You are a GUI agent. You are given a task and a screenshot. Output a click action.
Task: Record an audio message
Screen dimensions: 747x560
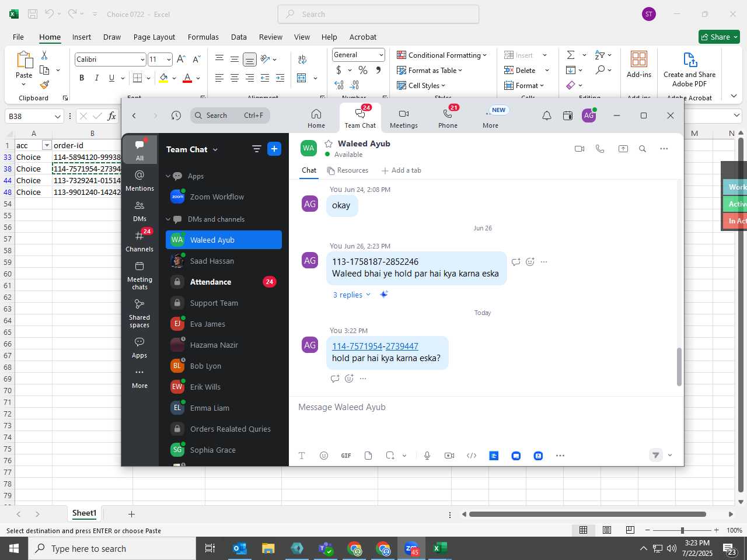[427, 456]
